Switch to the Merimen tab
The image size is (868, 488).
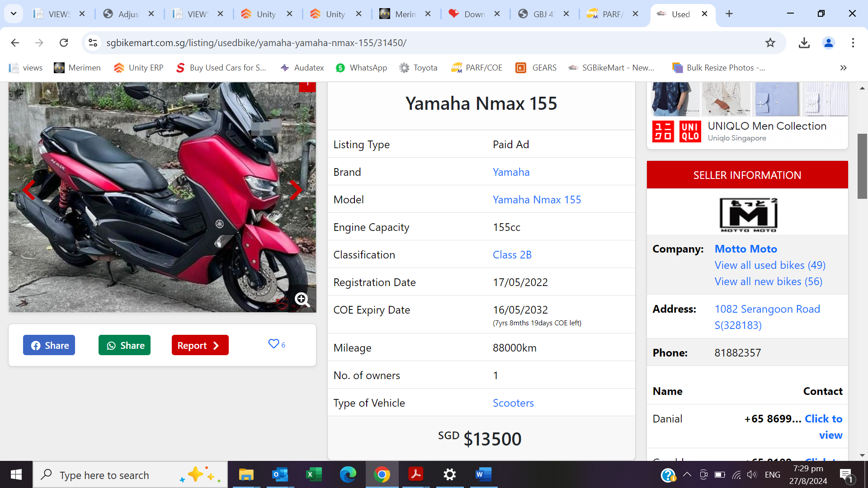[x=400, y=14]
